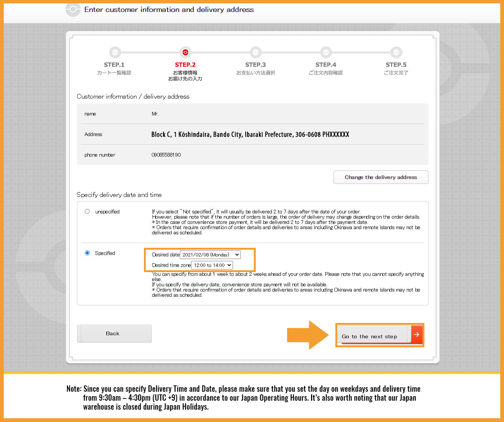Click 'Go to the next step' button
The width and height of the screenshot is (504, 422).
[x=379, y=335]
